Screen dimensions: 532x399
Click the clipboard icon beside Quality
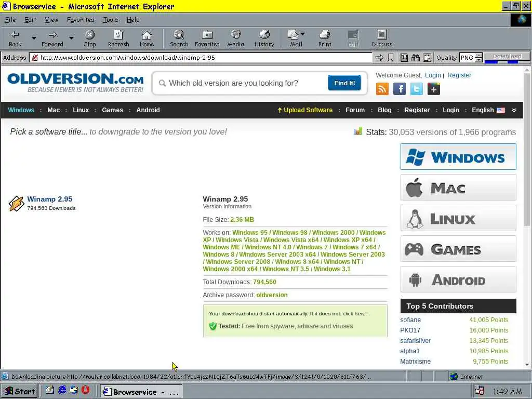427,58
